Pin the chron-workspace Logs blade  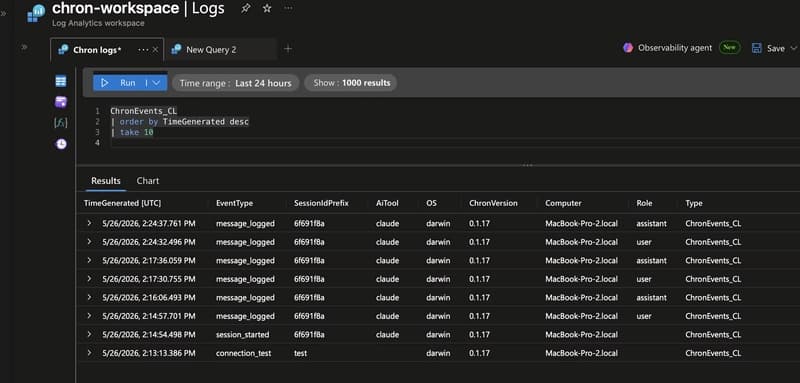point(245,9)
